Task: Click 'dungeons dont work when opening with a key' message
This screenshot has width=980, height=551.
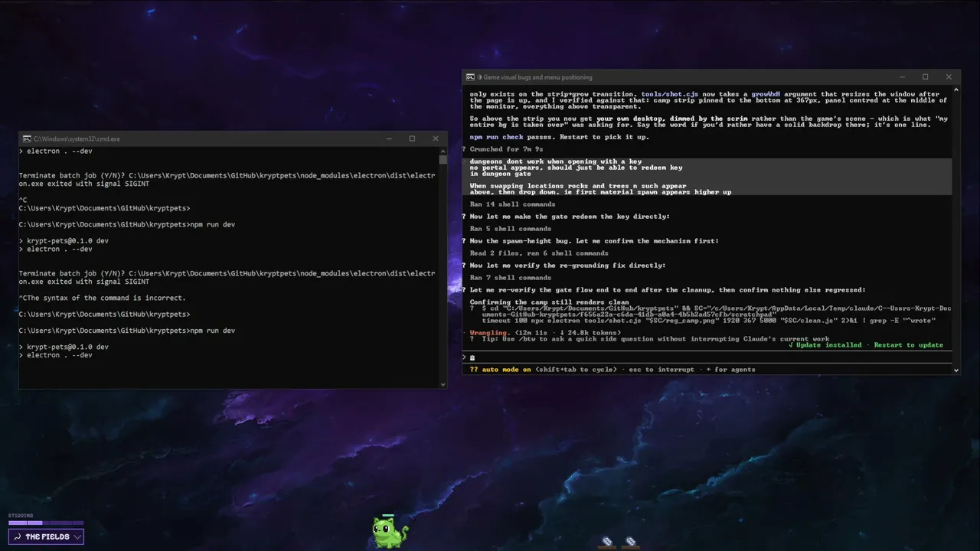Action: tap(555, 161)
